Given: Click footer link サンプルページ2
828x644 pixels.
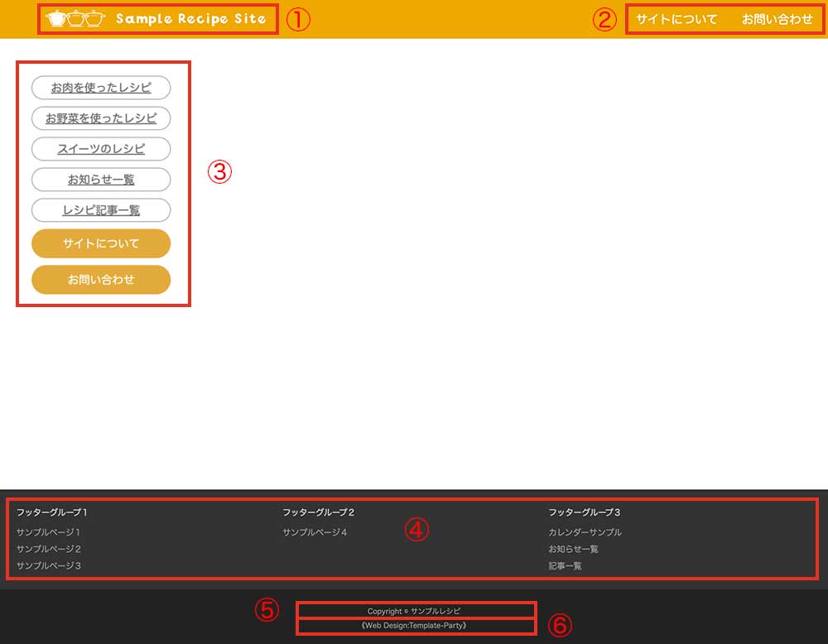Looking at the screenshot, I should pos(49,549).
